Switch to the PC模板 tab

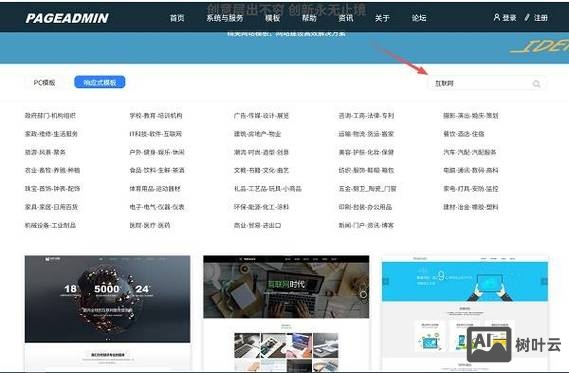point(44,82)
